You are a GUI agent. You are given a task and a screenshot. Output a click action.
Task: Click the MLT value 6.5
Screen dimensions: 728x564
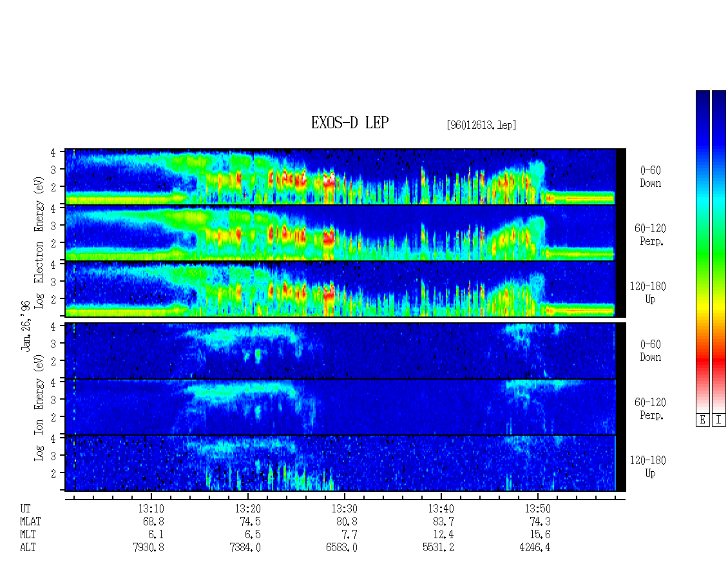click(x=253, y=535)
